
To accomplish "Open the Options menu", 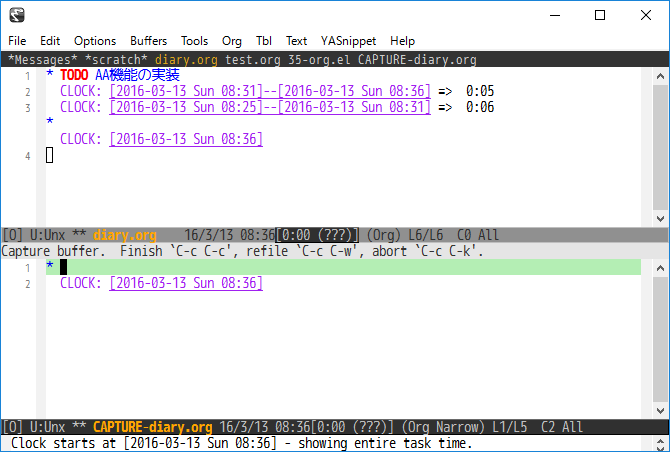I will click(x=95, y=41).
